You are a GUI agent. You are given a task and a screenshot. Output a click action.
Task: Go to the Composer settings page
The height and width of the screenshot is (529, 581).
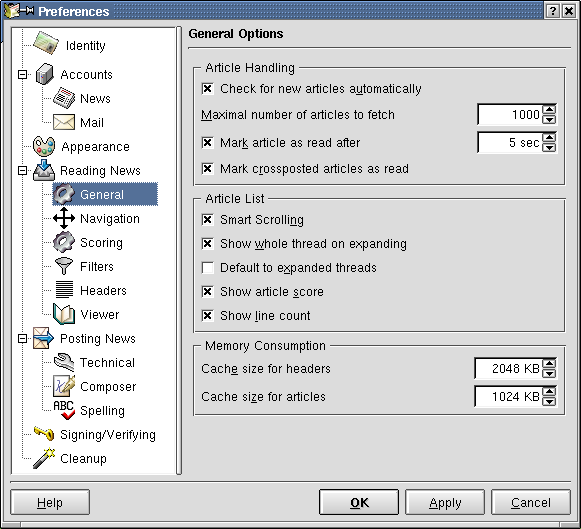click(108, 387)
